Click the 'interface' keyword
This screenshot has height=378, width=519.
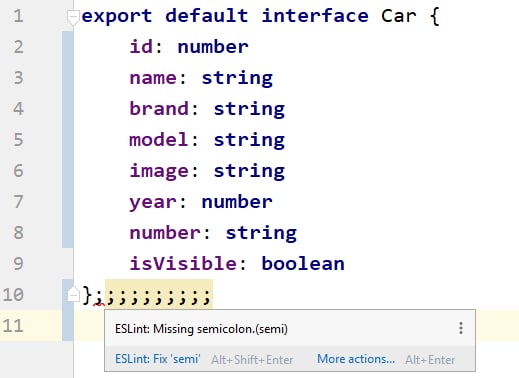coord(315,16)
